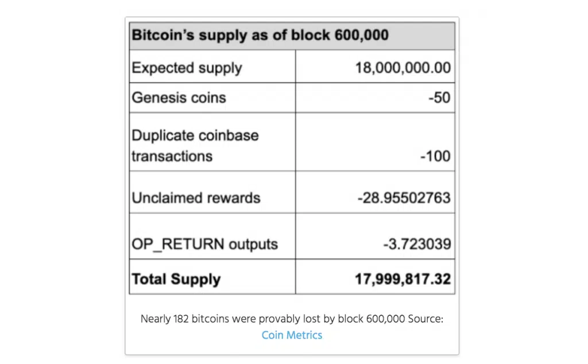The image size is (588, 364).
Task: Click the table title about block 600,000
Action: pyautogui.click(x=260, y=35)
